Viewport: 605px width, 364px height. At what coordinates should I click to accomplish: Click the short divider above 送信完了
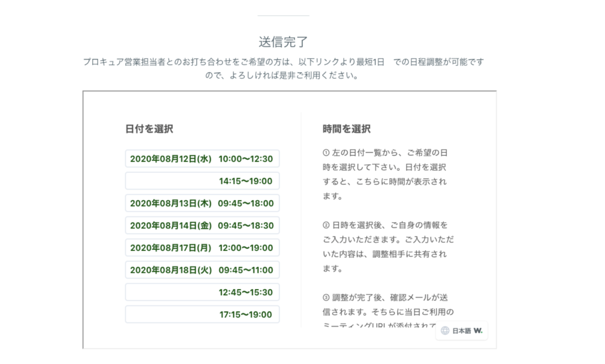[284, 16]
